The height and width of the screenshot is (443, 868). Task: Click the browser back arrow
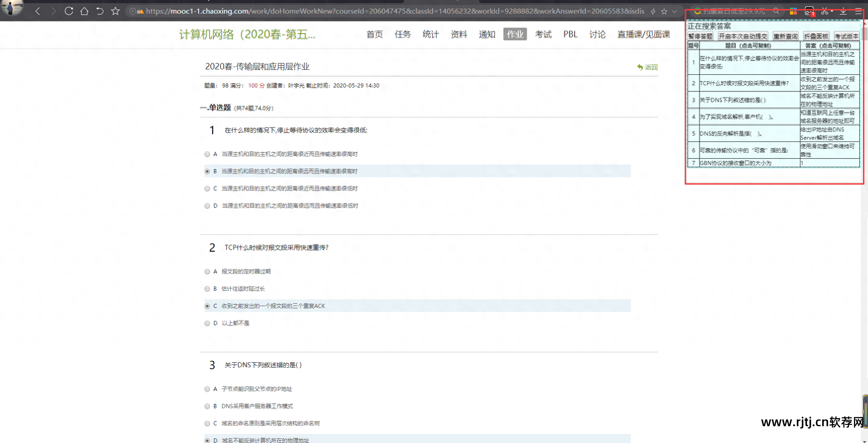click(38, 11)
